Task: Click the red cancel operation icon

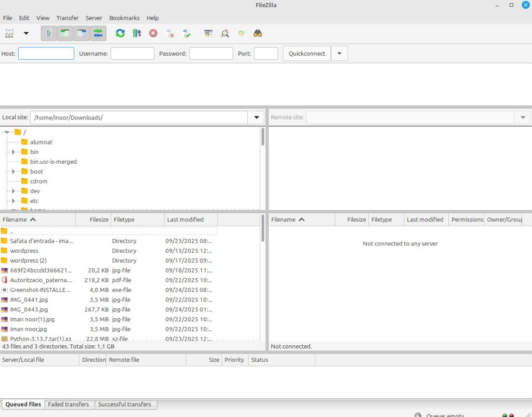Action: [x=153, y=33]
